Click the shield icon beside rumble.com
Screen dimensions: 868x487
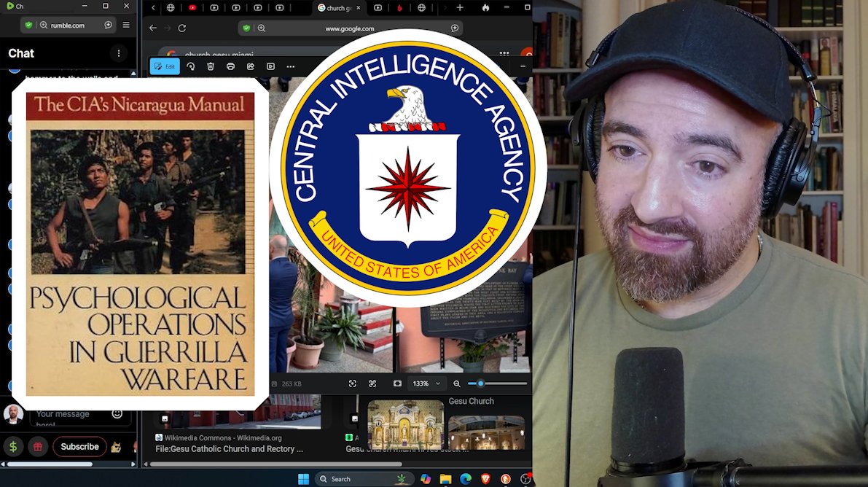click(x=28, y=25)
